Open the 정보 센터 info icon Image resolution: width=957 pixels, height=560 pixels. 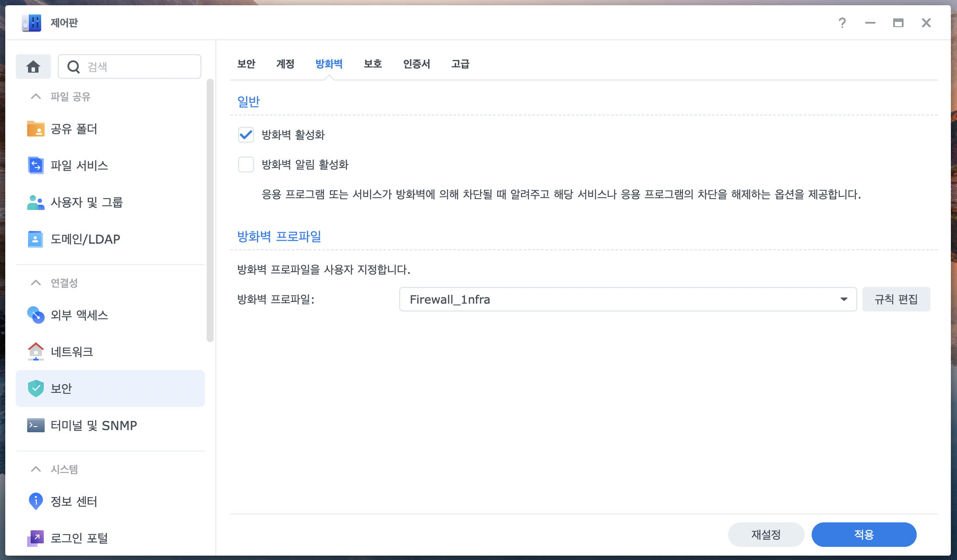[35, 501]
